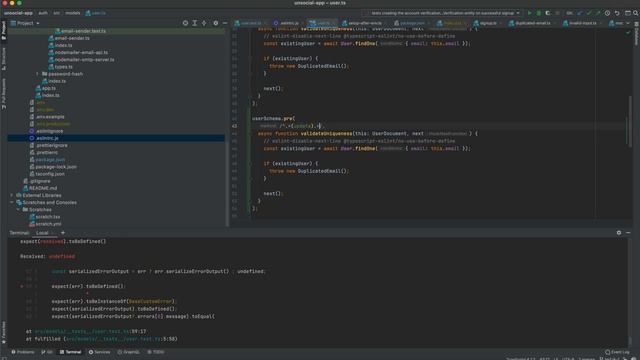Select README.md in project tree

(x=43, y=188)
